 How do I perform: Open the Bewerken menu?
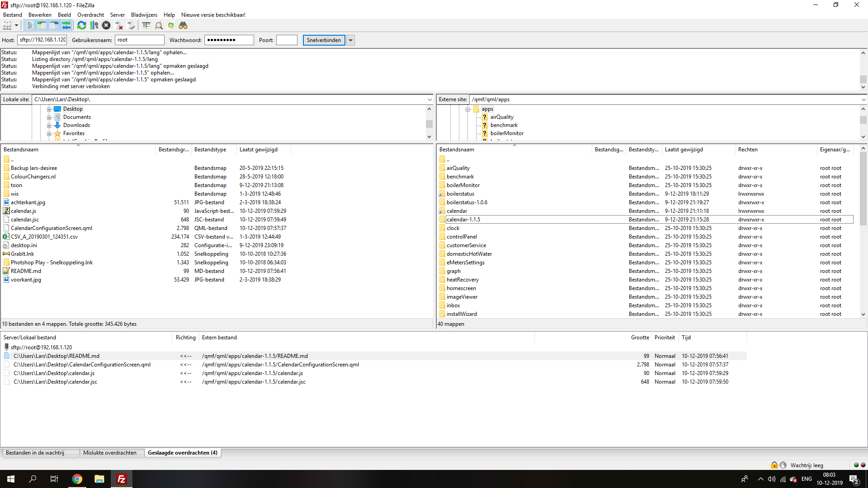[x=40, y=15]
